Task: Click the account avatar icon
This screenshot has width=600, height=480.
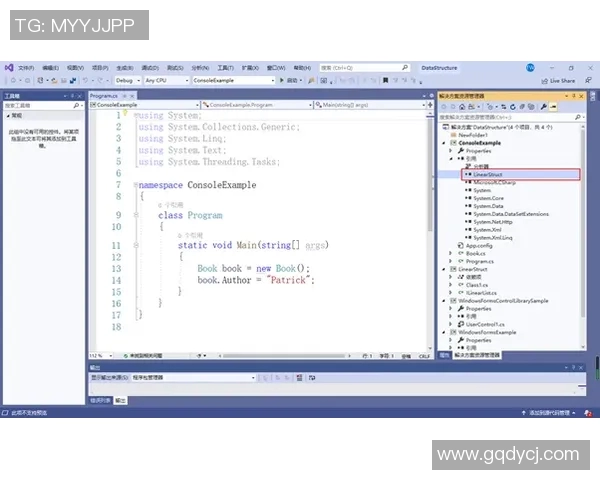Action: 530,68
